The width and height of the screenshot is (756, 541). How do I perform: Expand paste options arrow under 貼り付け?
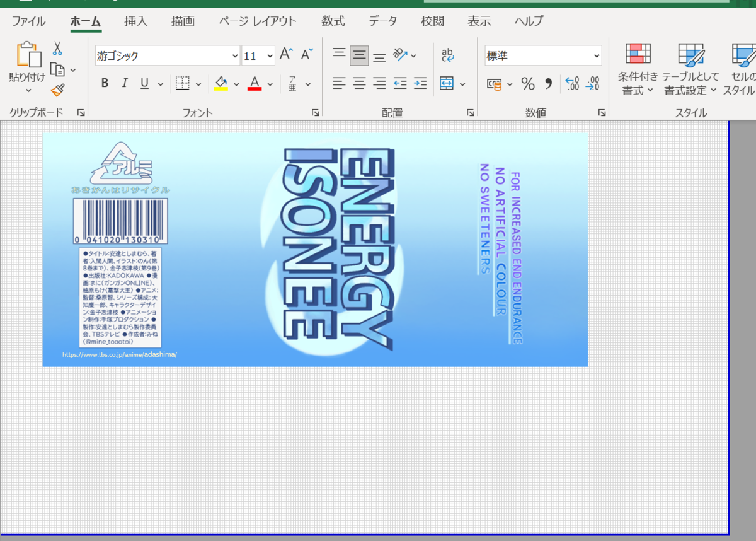pyautogui.click(x=28, y=91)
